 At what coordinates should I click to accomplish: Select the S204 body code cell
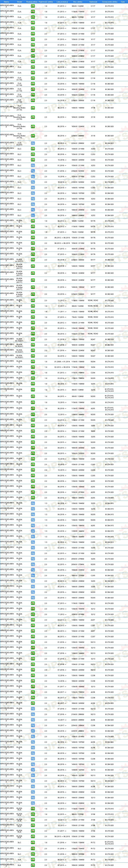pyautogui.click(x=93, y=367)
